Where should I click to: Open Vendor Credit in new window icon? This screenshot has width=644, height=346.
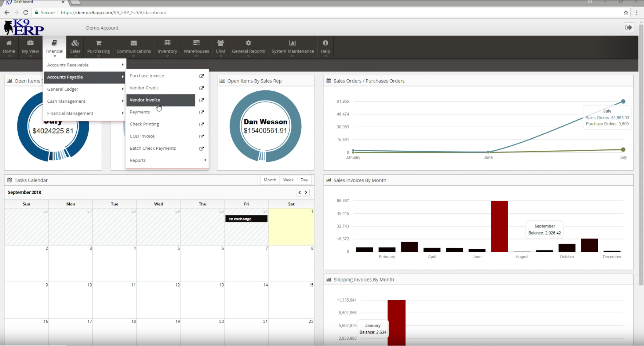click(201, 88)
